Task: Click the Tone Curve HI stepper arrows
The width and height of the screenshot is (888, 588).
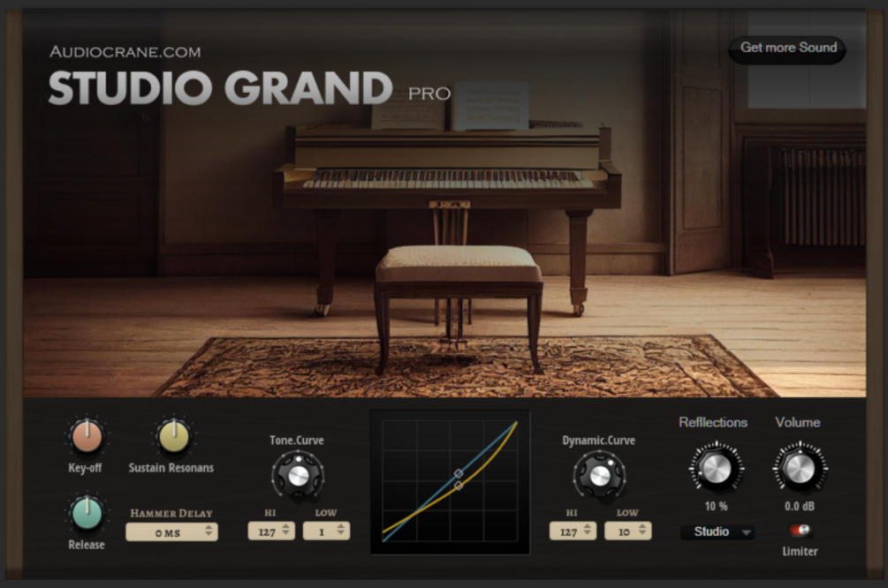Action: click(x=286, y=531)
